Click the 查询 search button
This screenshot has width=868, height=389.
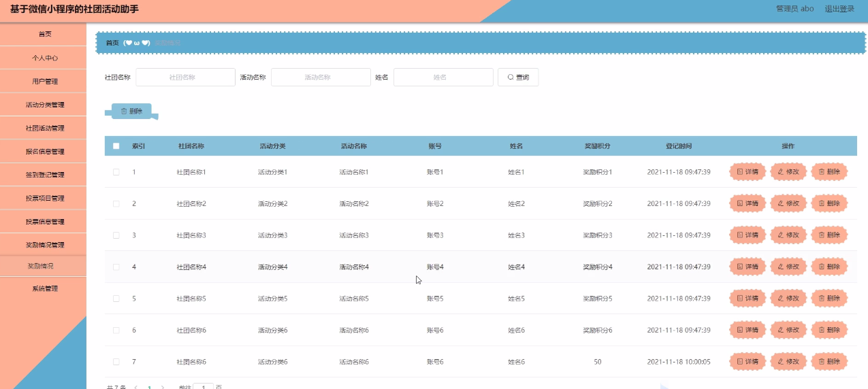[518, 78]
